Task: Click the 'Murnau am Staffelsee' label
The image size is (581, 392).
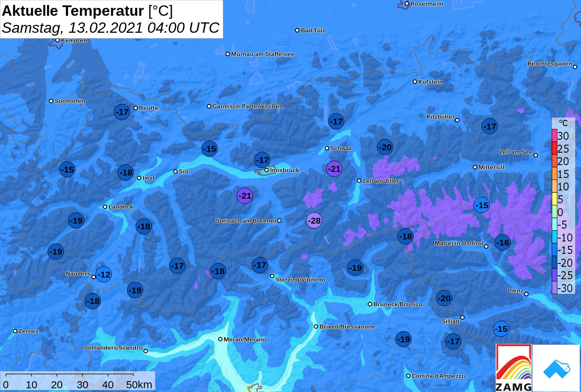Action: point(263,54)
